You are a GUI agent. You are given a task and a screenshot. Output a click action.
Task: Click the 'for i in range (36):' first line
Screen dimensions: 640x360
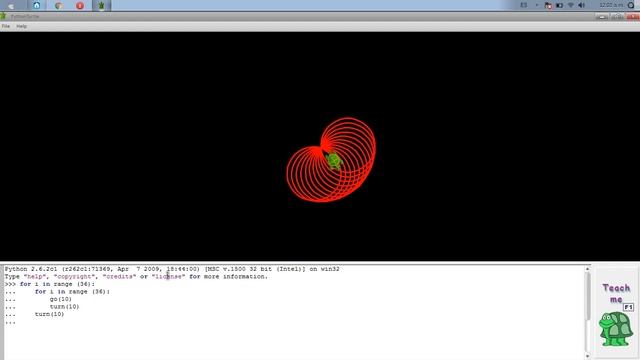click(x=57, y=284)
